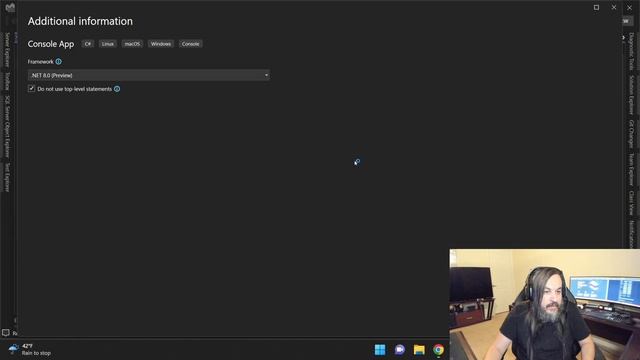Viewport: 640px width, 360px height.
Task: Click the C# tag
Action: coord(88,44)
